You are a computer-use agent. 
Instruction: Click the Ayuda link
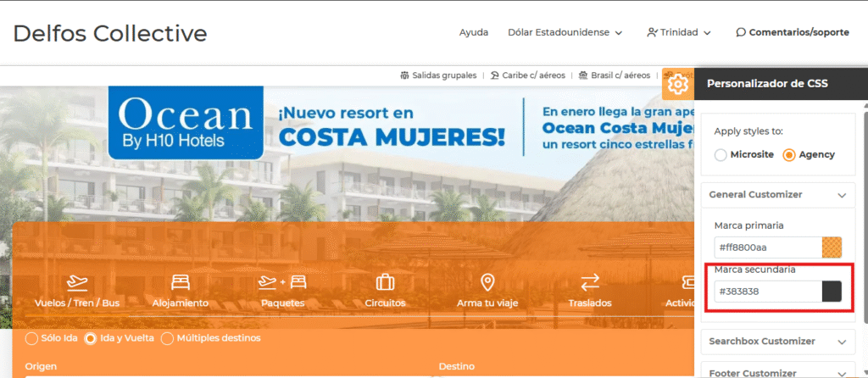click(x=474, y=33)
